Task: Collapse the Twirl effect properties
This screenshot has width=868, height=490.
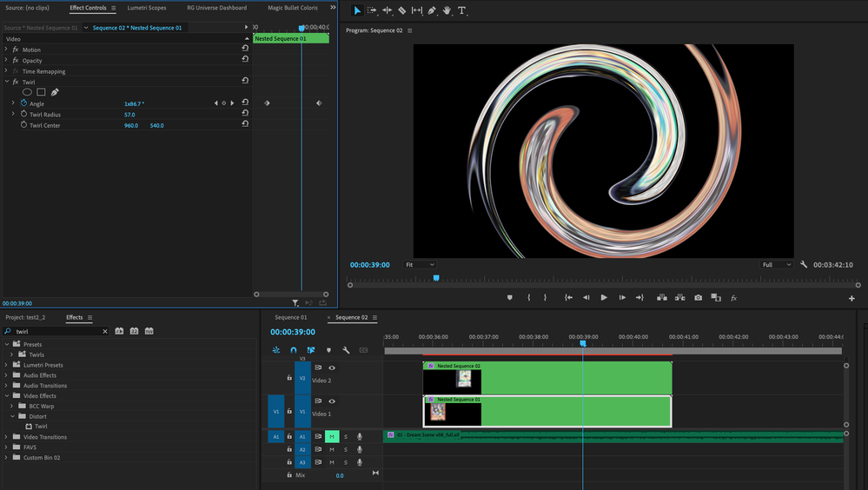Action: 6,82
